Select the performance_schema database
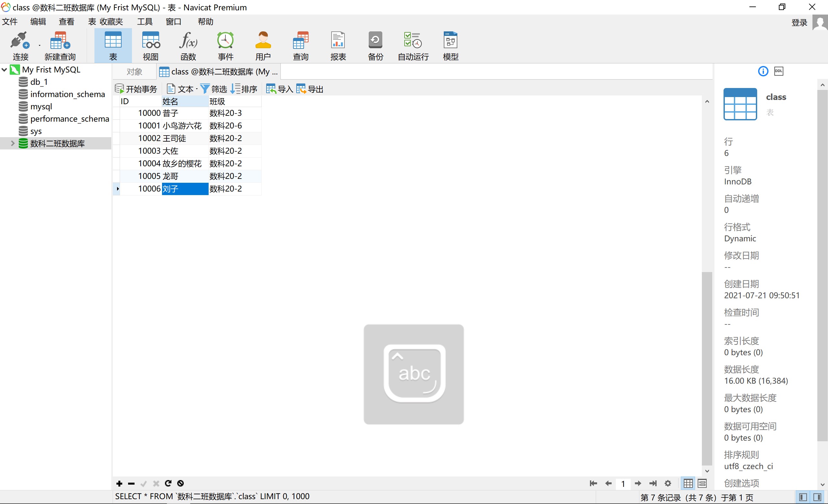828x504 pixels. pos(70,119)
